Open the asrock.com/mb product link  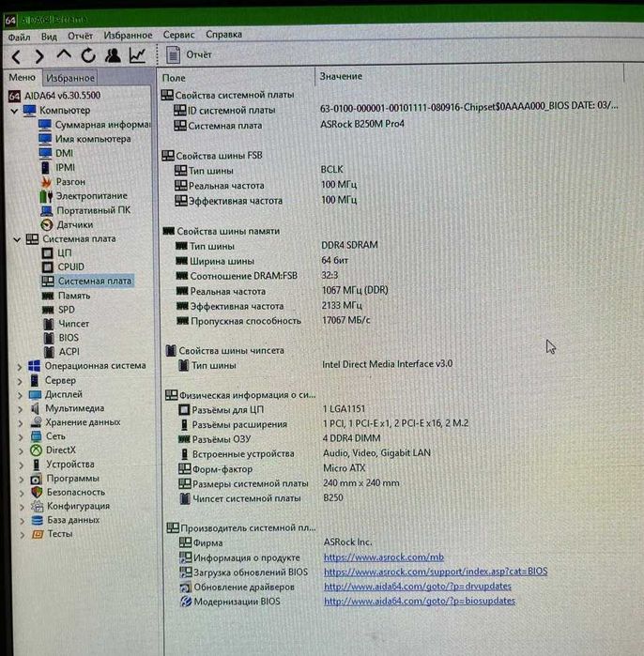coord(384,557)
